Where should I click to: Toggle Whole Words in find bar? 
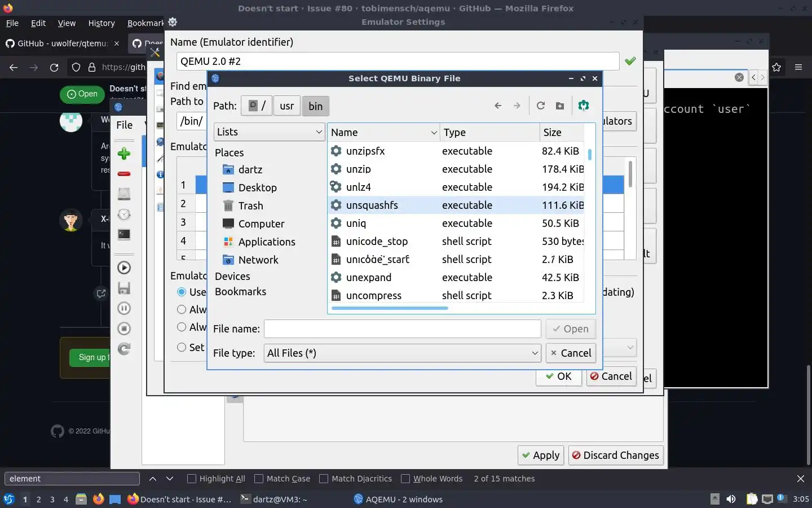click(x=405, y=479)
